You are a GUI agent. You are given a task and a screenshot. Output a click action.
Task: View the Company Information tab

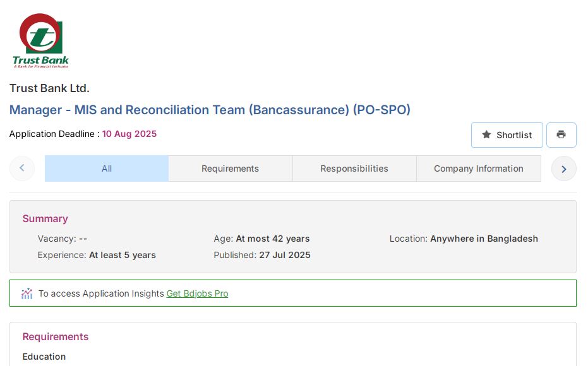[478, 168]
